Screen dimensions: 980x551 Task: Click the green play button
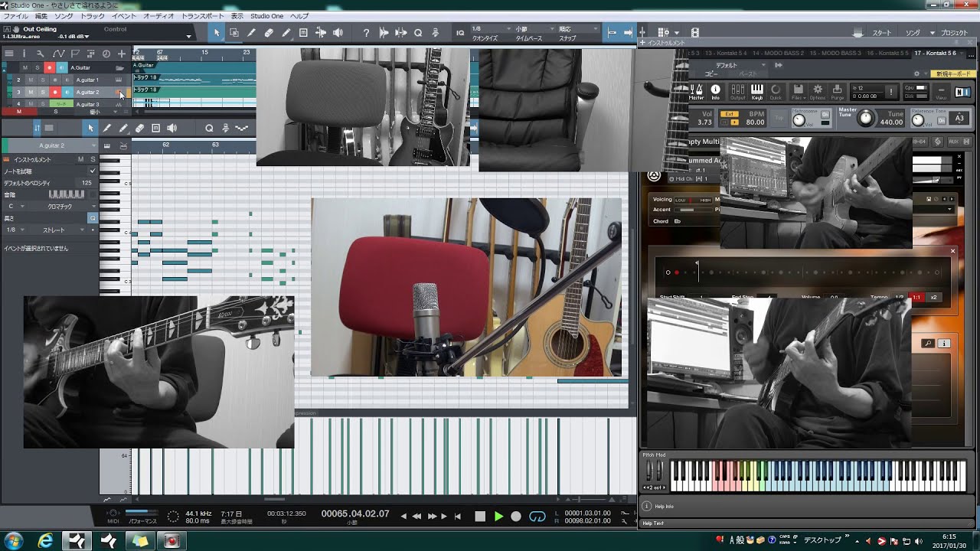click(498, 517)
